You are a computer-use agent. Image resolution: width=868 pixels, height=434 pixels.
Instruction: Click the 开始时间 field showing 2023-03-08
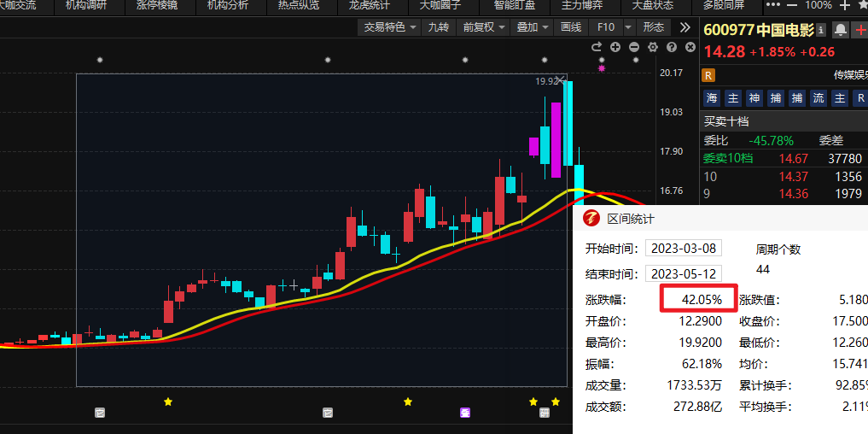tap(684, 249)
